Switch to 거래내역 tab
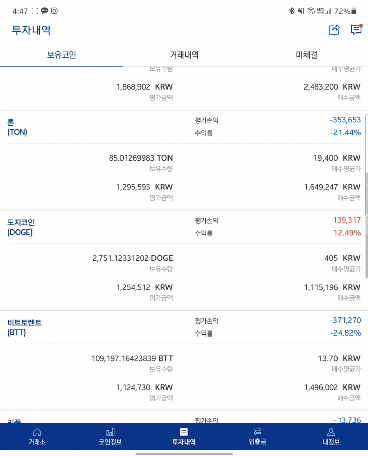The width and height of the screenshot is (368, 458). coord(184,55)
